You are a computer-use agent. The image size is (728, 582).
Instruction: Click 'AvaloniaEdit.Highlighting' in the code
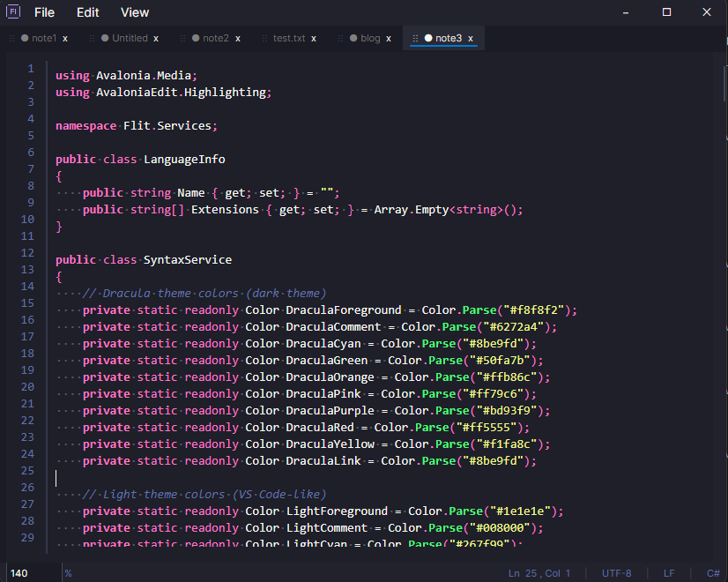tap(181, 93)
